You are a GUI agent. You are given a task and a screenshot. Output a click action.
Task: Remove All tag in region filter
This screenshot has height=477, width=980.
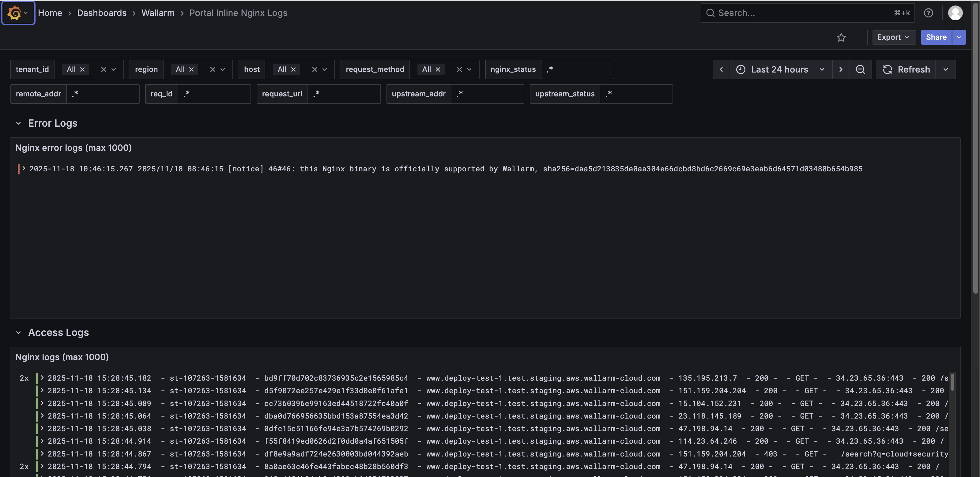pos(191,69)
